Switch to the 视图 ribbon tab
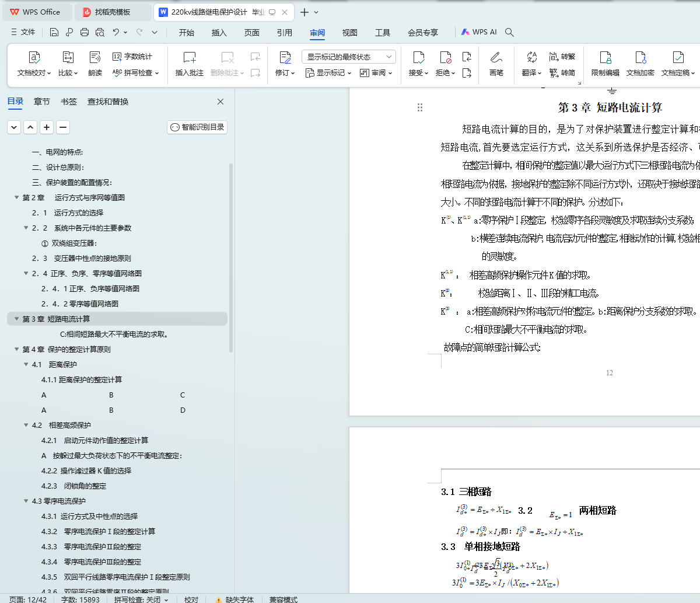This screenshot has width=700, height=603. click(x=350, y=33)
